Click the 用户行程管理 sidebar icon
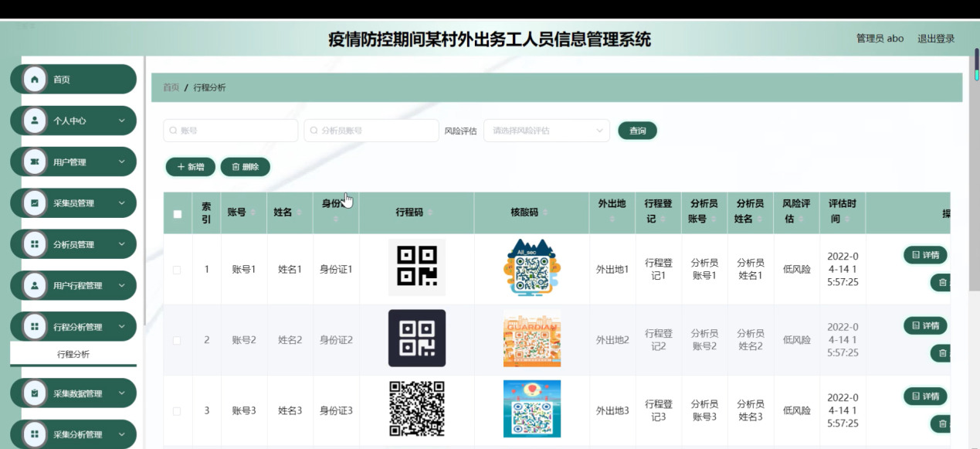The image size is (980, 449). 34,285
